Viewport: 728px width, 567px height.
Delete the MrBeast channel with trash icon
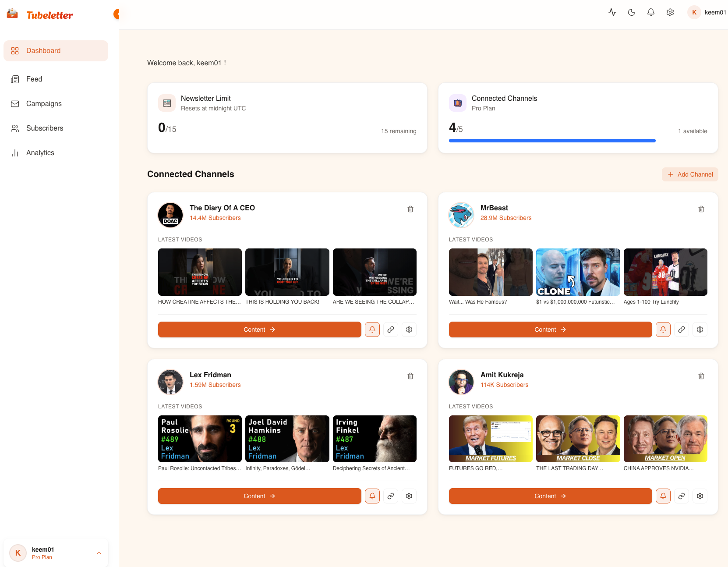(x=701, y=209)
